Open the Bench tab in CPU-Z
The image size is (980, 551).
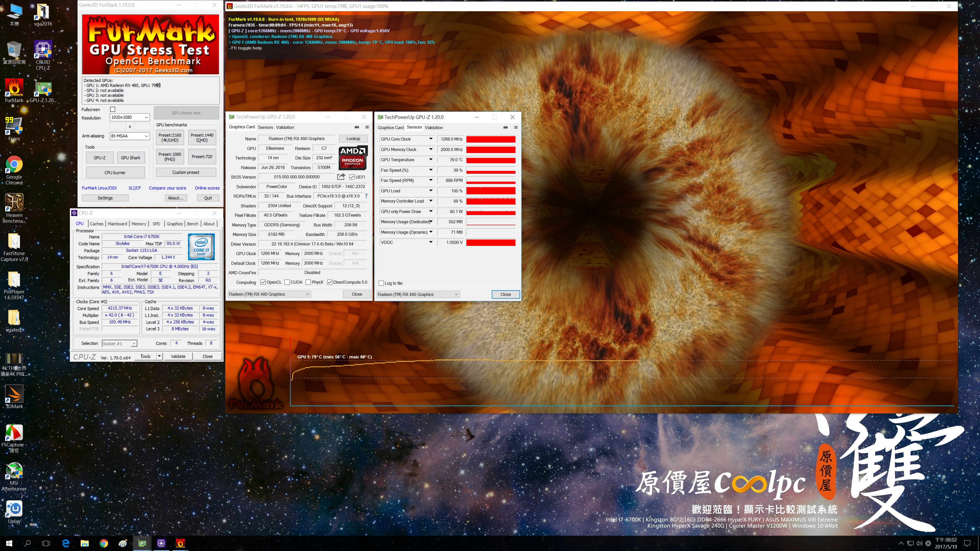coord(192,224)
